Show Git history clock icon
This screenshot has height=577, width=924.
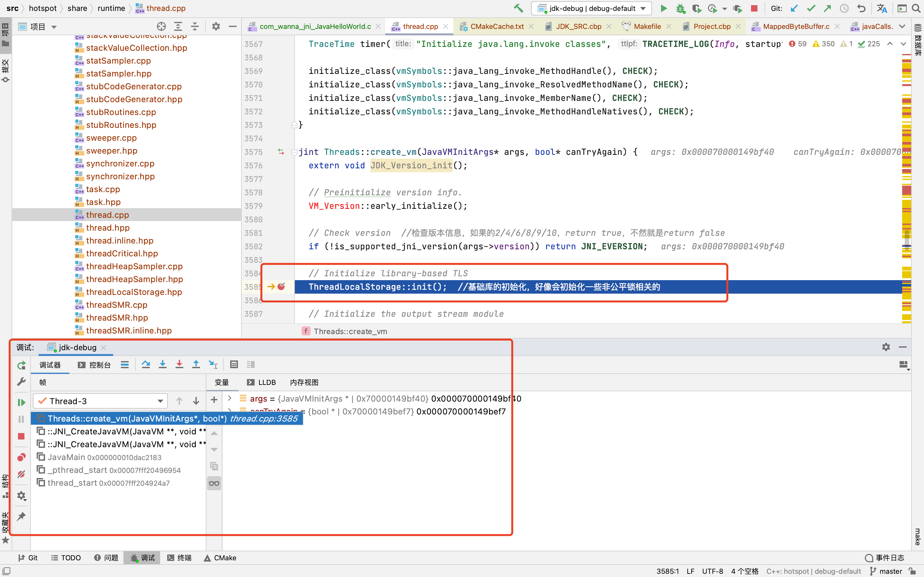(844, 8)
